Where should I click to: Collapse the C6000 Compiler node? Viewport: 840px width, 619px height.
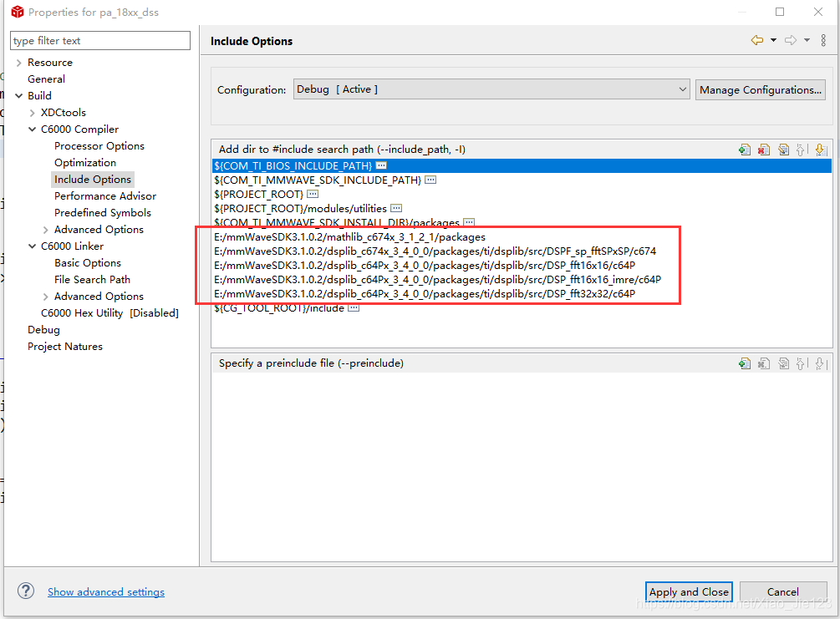point(32,129)
